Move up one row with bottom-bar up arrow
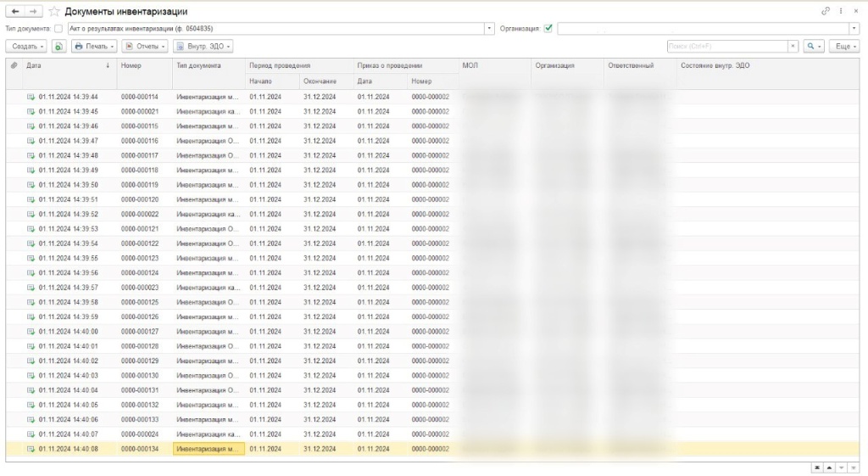The width and height of the screenshot is (868, 476). pos(829,468)
